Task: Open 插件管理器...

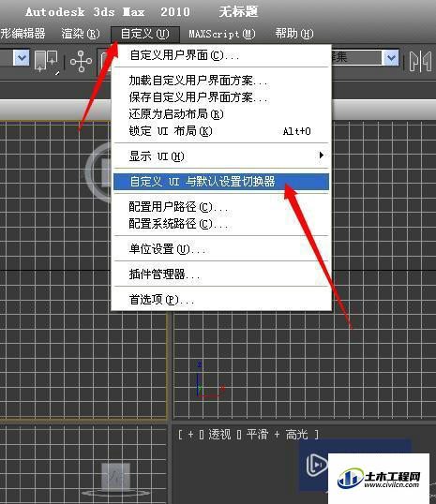Action: pos(221,274)
